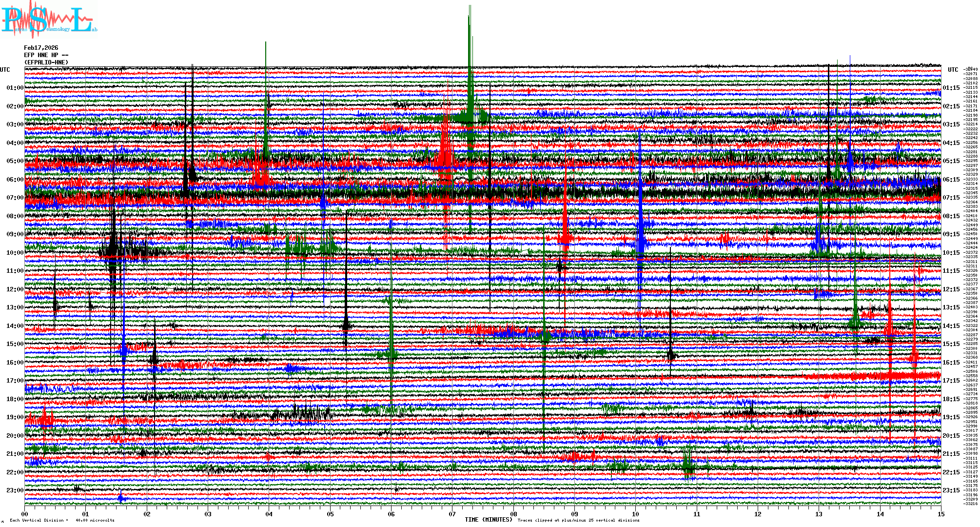Click the Each Vertical Division microvolts note

(62, 520)
